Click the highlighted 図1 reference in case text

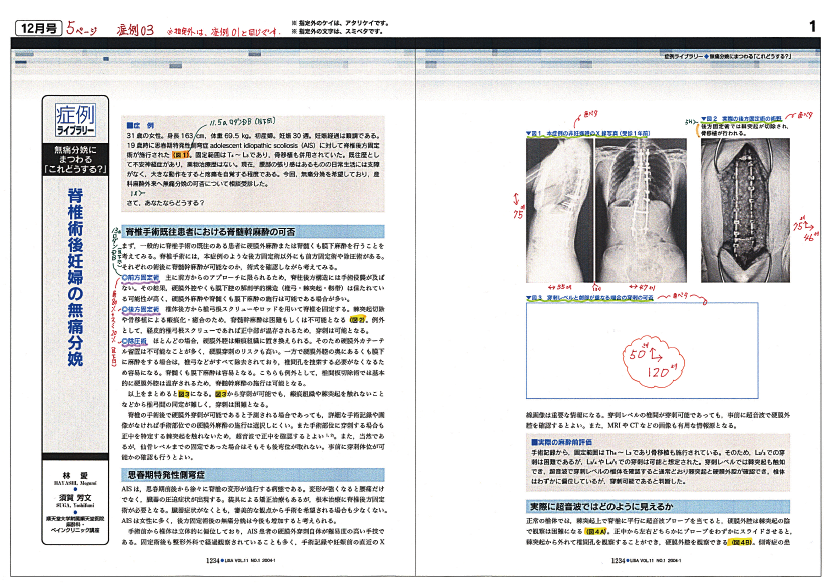pyautogui.click(x=179, y=155)
